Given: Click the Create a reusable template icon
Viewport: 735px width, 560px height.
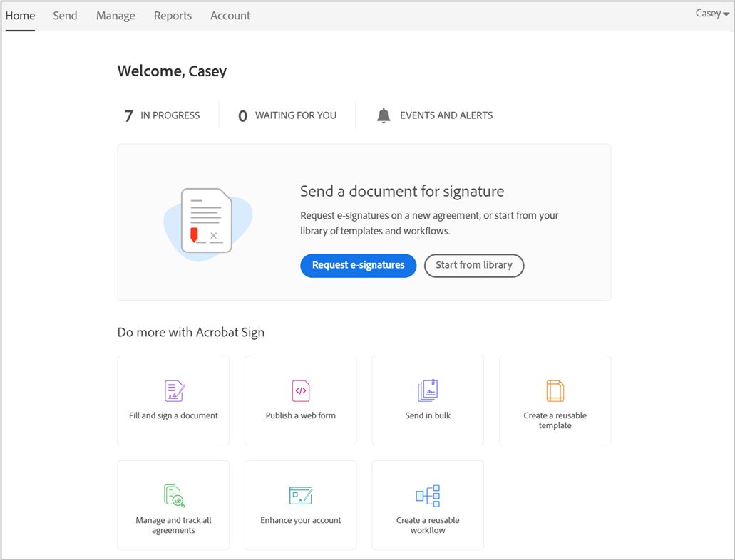Looking at the screenshot, I should [555, 391].
